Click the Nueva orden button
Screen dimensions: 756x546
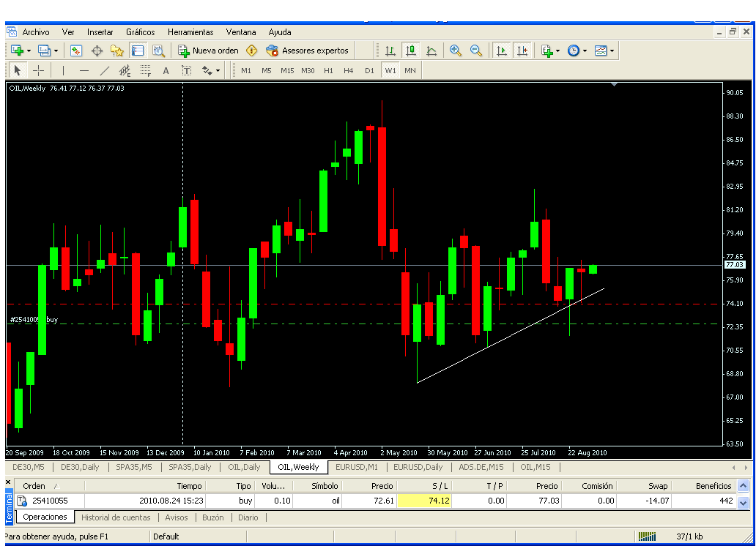pos(208,51)
